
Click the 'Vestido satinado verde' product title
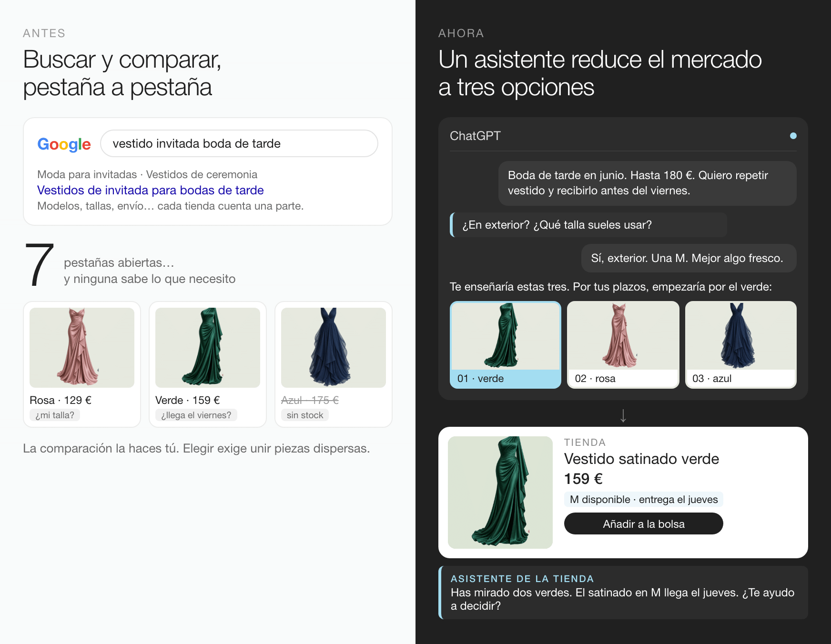(641, 459)
